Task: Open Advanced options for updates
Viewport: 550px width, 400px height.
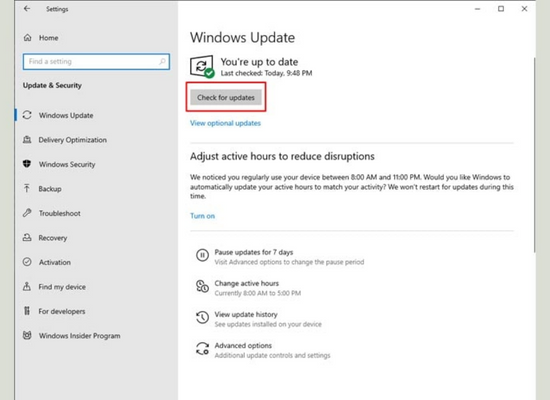Action: [x=243, y=346]
